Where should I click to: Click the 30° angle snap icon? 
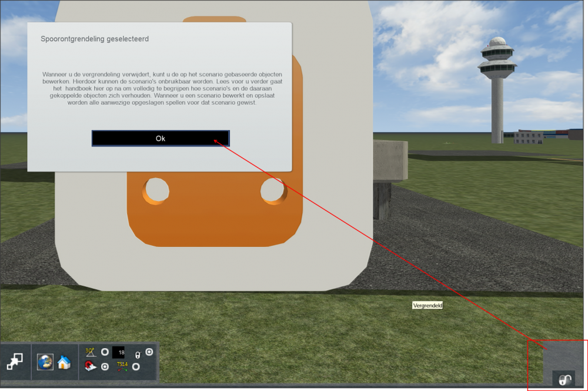tap(90, 352)
